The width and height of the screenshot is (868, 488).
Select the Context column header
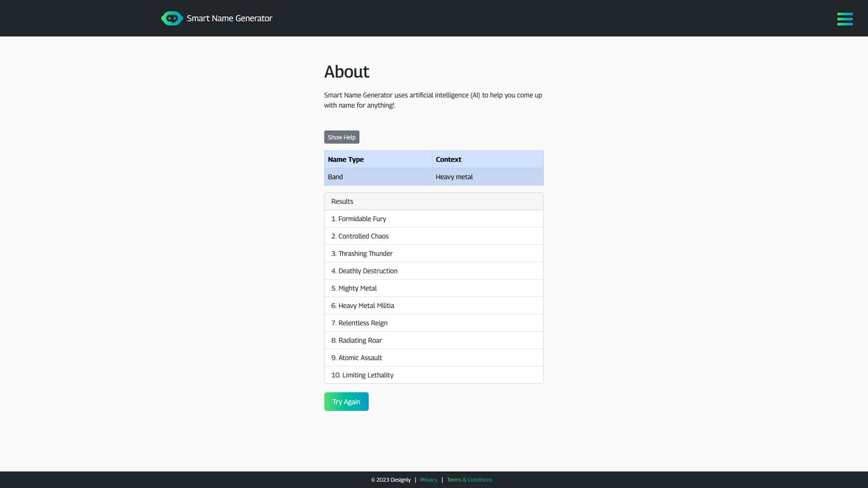[448, 159]
